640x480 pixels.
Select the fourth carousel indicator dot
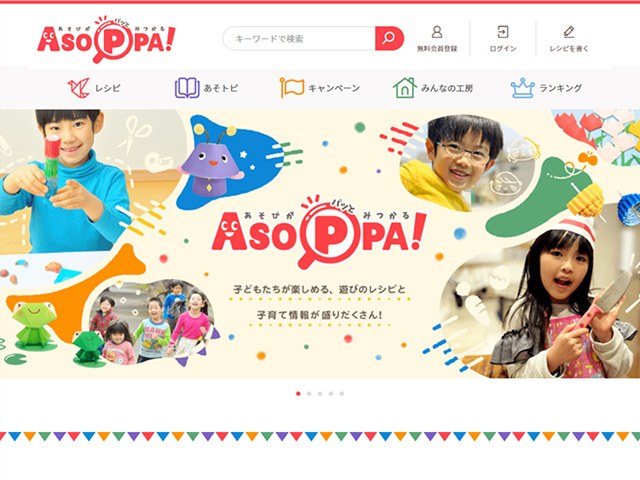click(331, 393)
